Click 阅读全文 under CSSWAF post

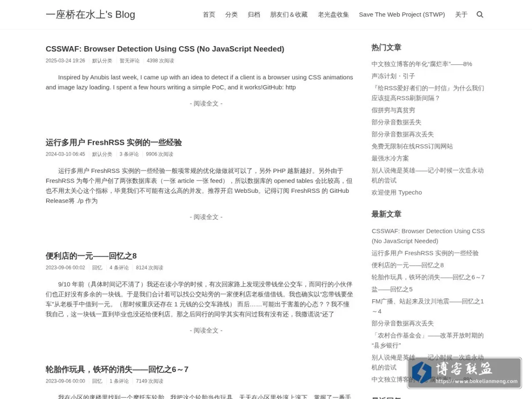[206, 103]
